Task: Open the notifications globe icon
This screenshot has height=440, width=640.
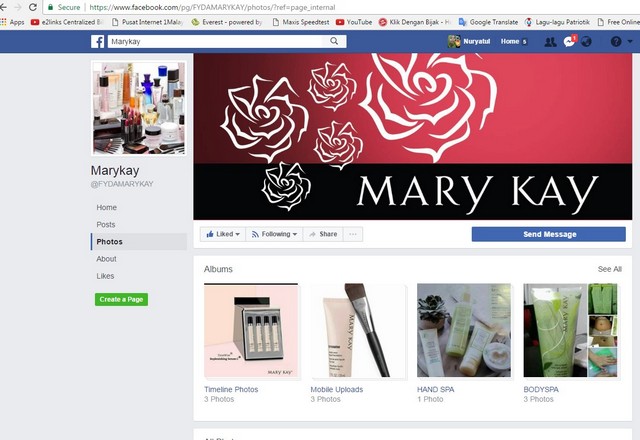Action: 586,42
